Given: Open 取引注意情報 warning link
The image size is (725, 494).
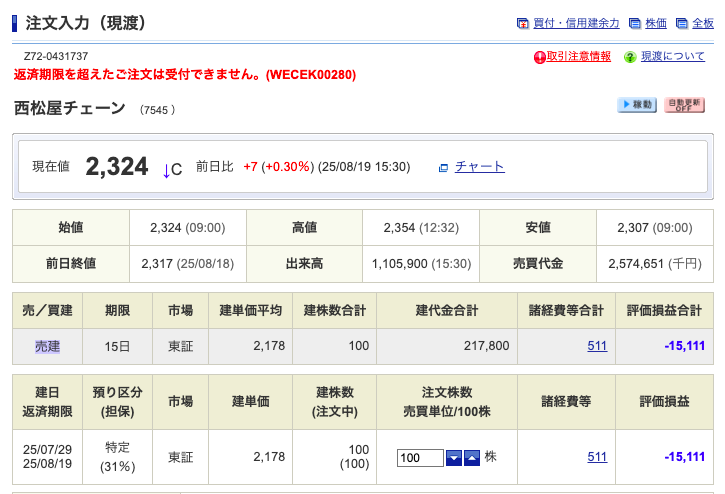Looking at the screenshot, I should coord(578,56).
